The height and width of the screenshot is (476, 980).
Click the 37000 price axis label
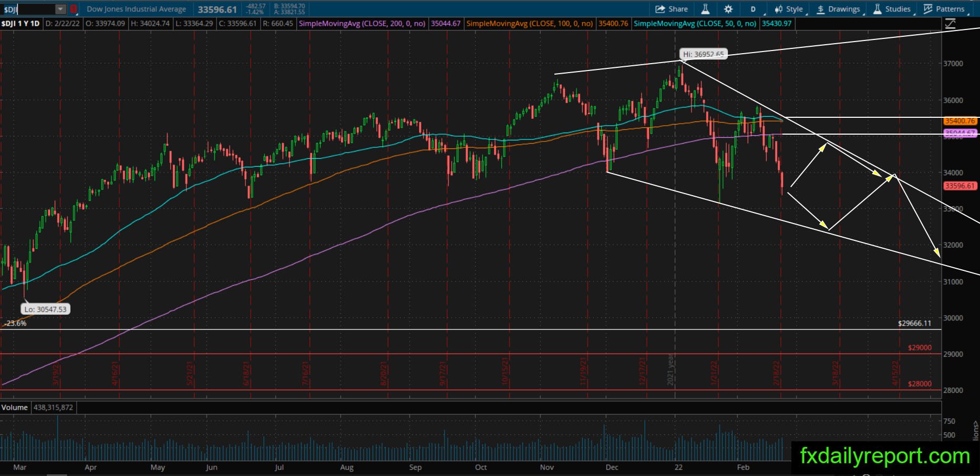pyautogui.click(x=953, y=64)
